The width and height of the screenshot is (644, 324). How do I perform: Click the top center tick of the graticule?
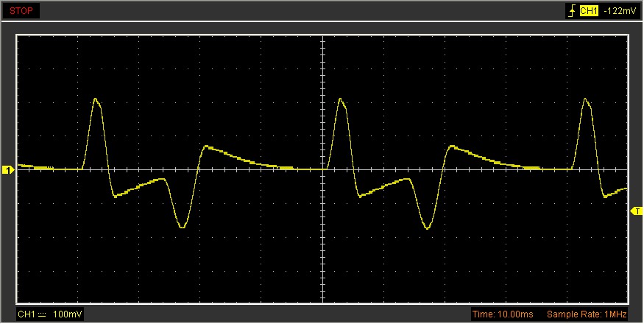322,36
